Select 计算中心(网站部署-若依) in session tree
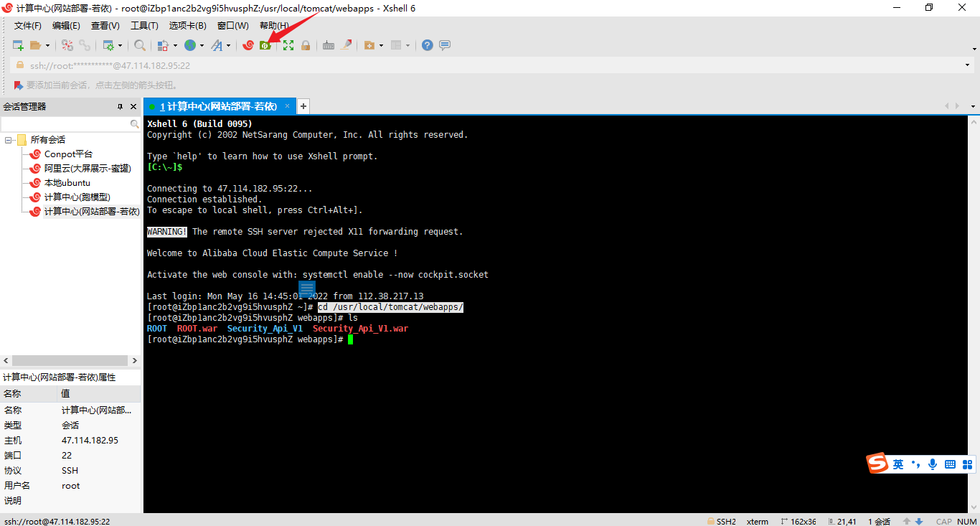This screenshot has width=980, height=526. [x=92, y=212]
